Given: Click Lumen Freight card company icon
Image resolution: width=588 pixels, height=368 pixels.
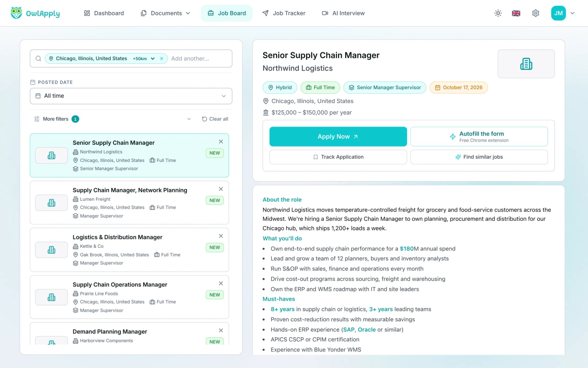Looking at the screenshot, I should click(51, 203).
